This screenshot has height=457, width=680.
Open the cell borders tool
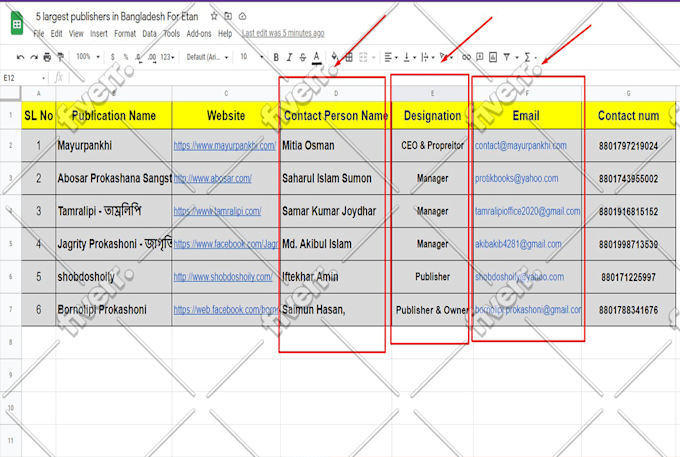349,57
